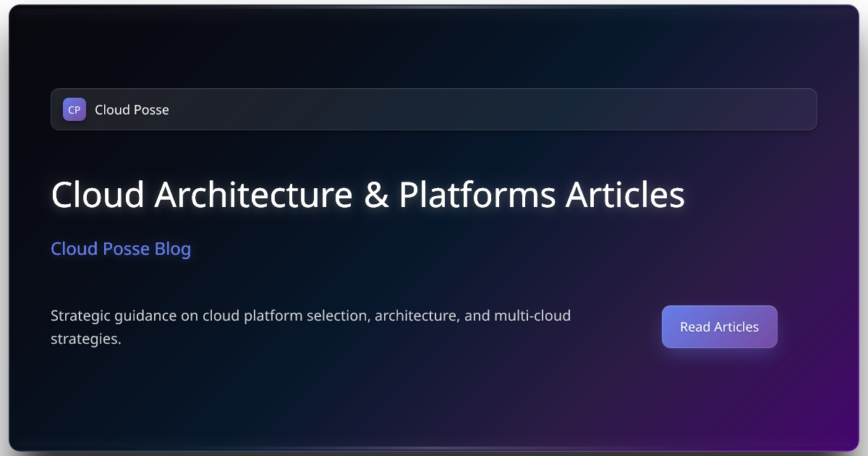Click the description starting with Strategic guidance
The height and width of the screenshot is (456, 868).
click(311, 327)
